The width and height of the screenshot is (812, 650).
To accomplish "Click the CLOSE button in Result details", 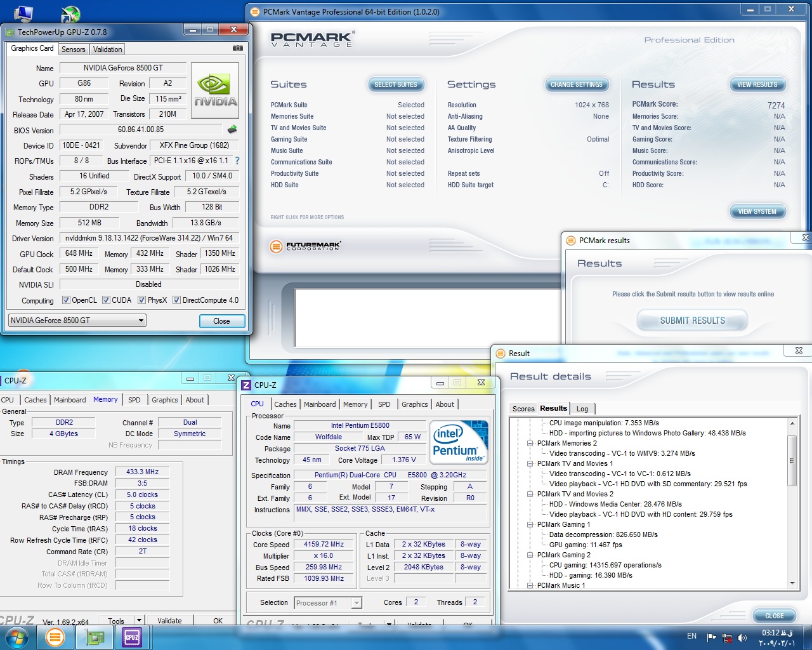I will [774, 616].
